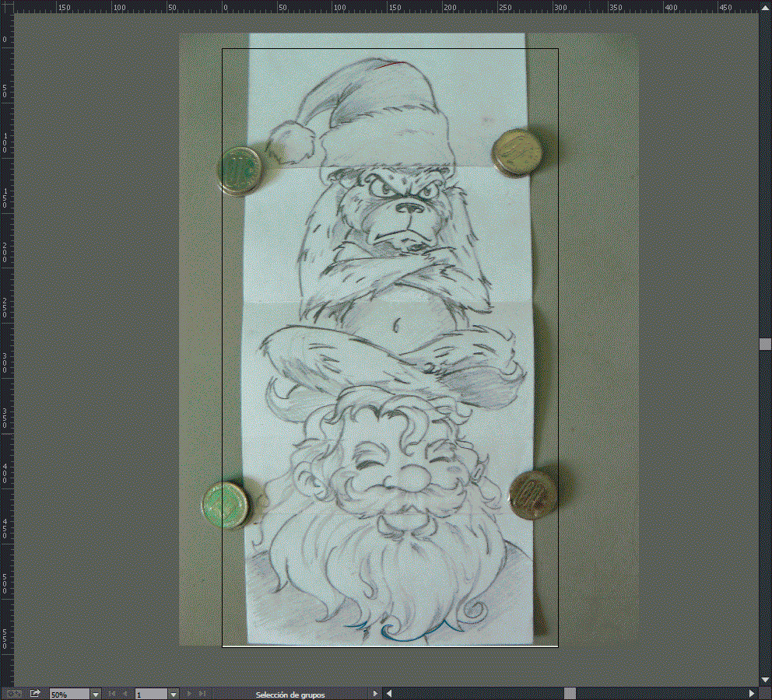This screenshot has height=700, width=772.
Task: Click the horizontal scrollbar right arrow
Action: pos(751,694)
